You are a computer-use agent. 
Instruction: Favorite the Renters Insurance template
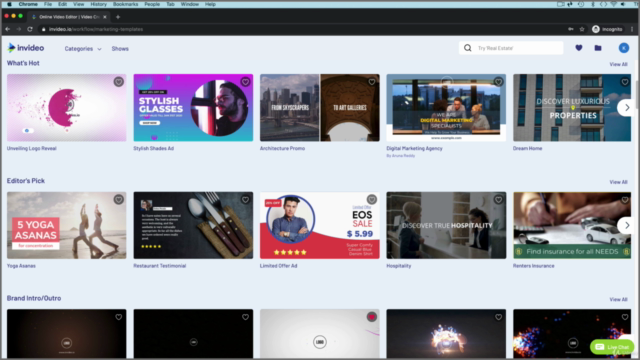coord(625,200)
